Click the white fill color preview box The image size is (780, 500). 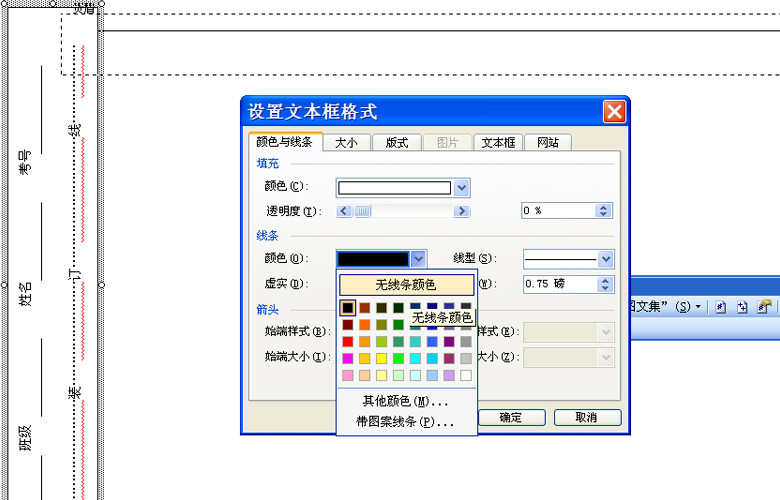click(394, 188)
